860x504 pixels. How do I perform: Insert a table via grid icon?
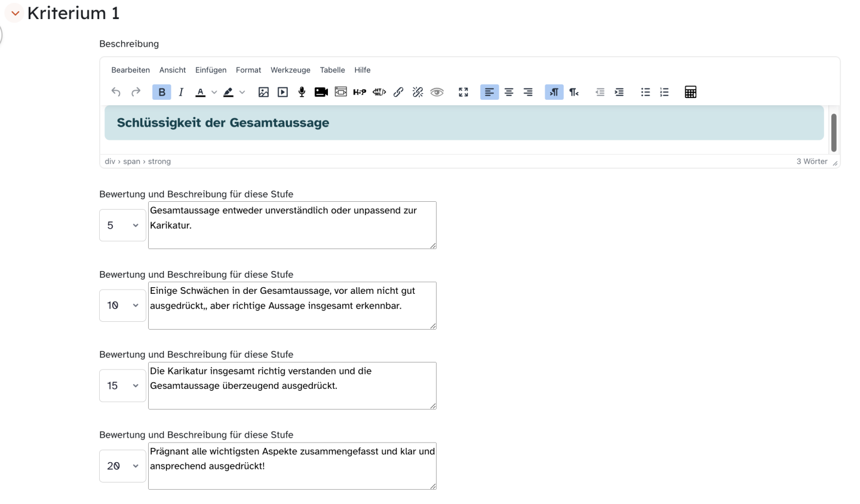tap(690, 92)
